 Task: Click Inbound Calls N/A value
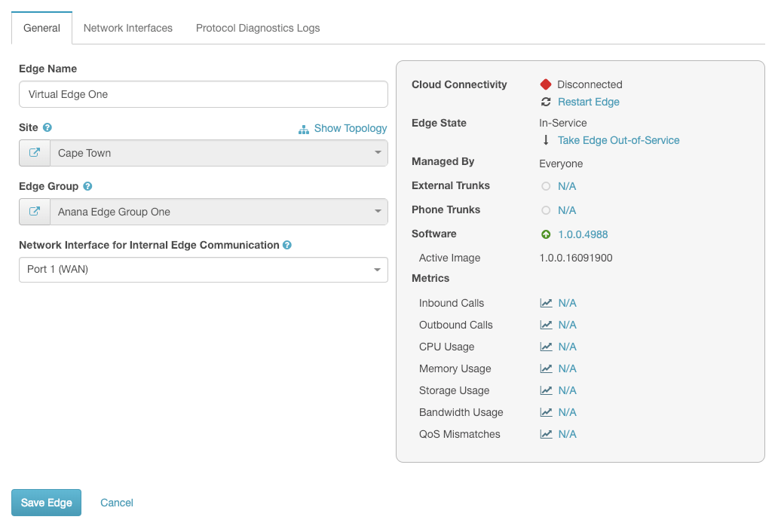567,303
